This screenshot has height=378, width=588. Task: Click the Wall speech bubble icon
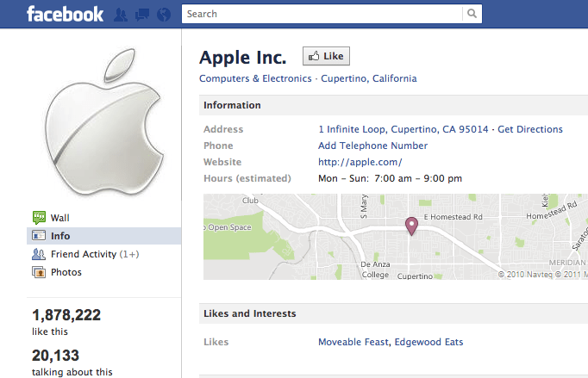tap(39, 217)
